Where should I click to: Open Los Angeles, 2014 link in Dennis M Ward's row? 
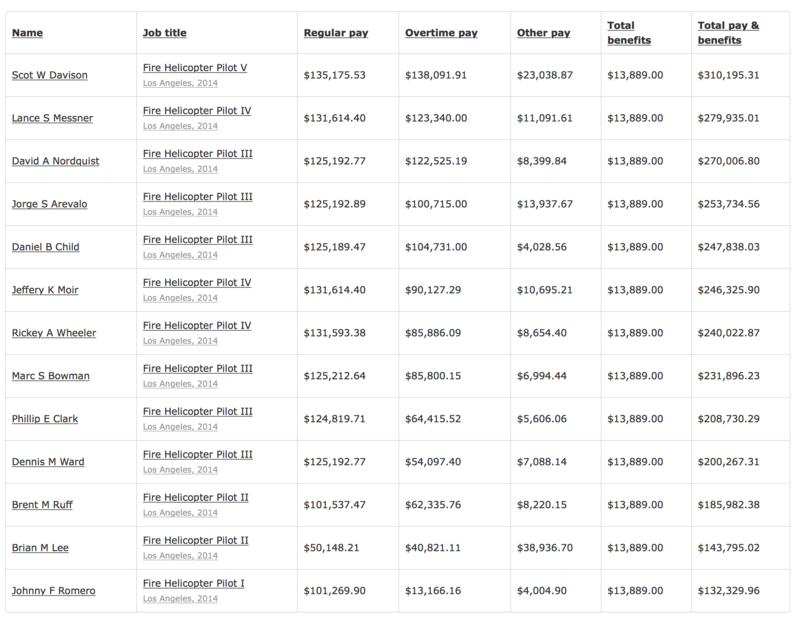(180, 470)
